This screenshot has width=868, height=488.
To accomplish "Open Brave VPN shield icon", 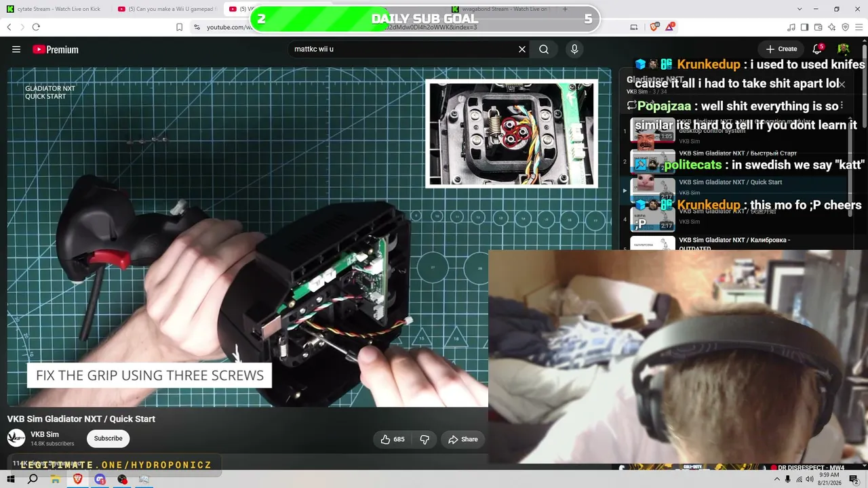I will click(x=845, y=27).
